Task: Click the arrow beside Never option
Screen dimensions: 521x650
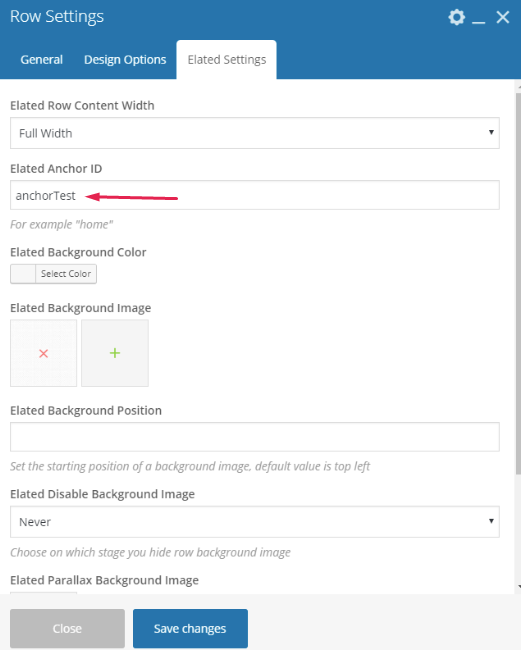Action: point(491,521)
